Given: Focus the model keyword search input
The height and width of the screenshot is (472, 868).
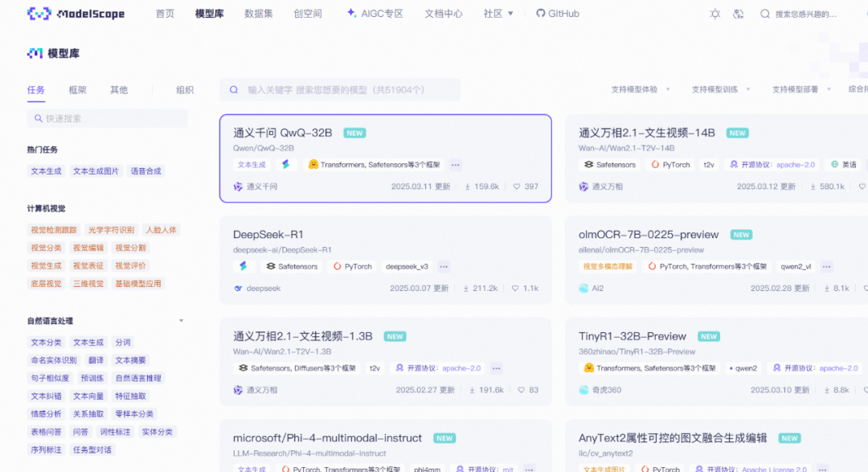Looking at the screenshot, I should 340,90.
